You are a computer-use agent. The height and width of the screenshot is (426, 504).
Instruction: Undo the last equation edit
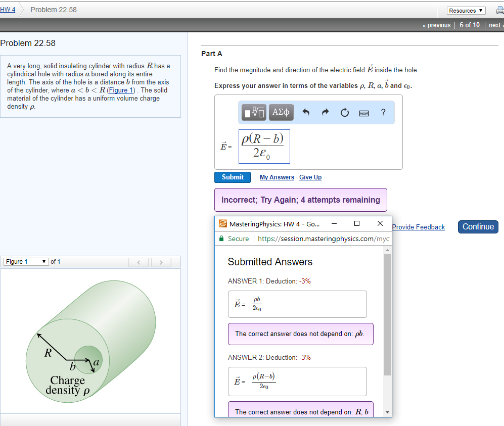pyautogui.click(x=306, y=113)
